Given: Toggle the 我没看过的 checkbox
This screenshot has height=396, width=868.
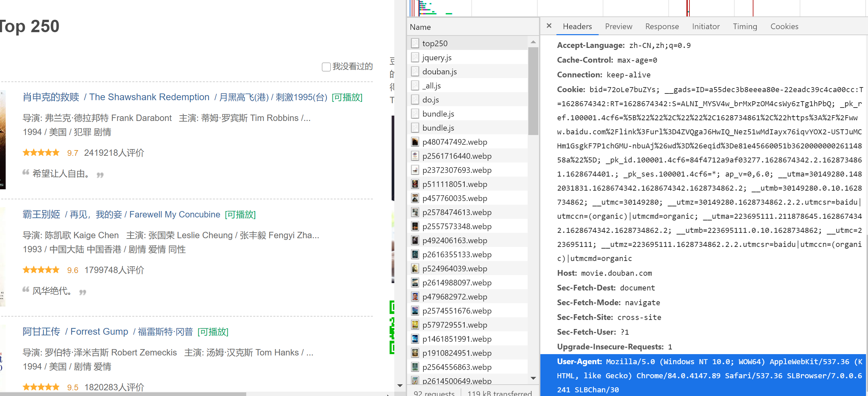Looking at the screenshot, I should coord(326,67).
